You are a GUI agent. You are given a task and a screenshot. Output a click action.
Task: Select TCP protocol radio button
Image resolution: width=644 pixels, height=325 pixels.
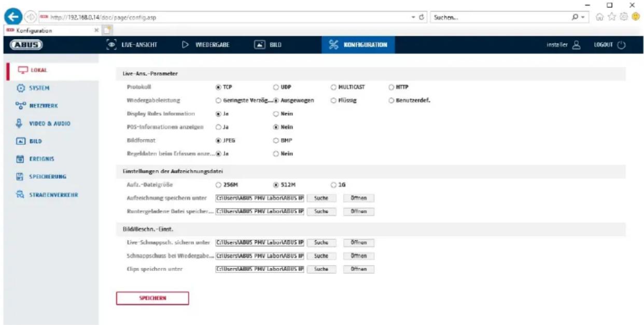pyautogui.click(x=218, y=88)
